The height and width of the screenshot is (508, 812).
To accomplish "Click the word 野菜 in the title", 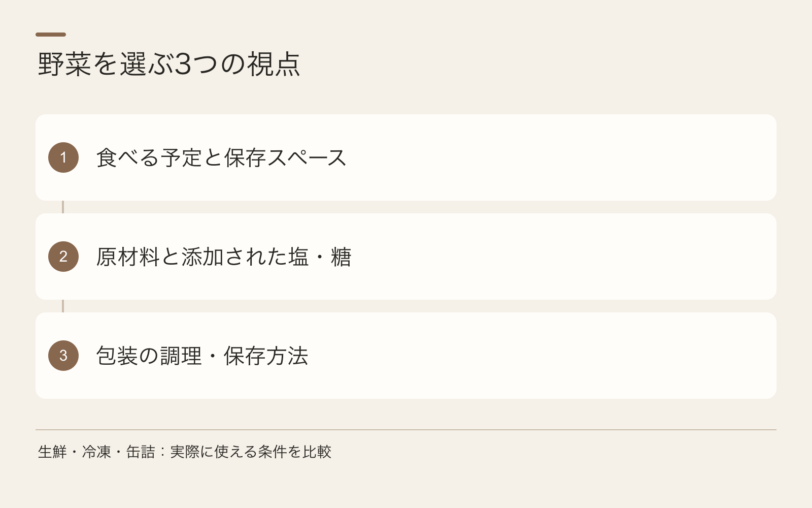I will pyautogui.click(x=64, y=64).
